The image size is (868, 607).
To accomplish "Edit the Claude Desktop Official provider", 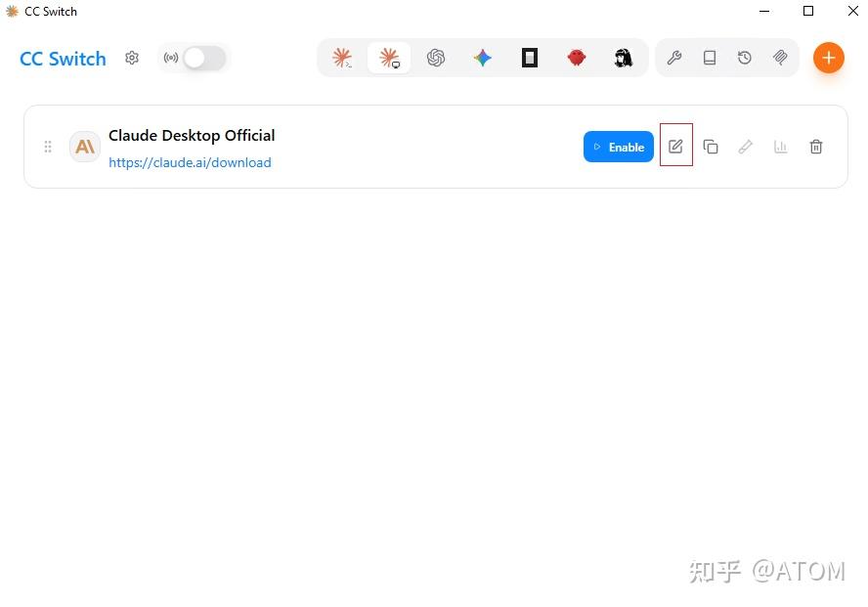I will (675, 146).
